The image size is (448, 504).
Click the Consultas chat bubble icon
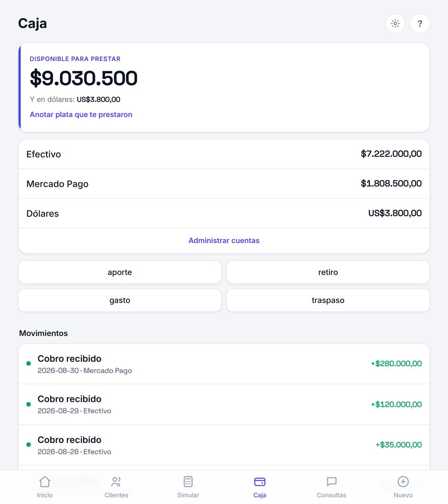point(332,482)
